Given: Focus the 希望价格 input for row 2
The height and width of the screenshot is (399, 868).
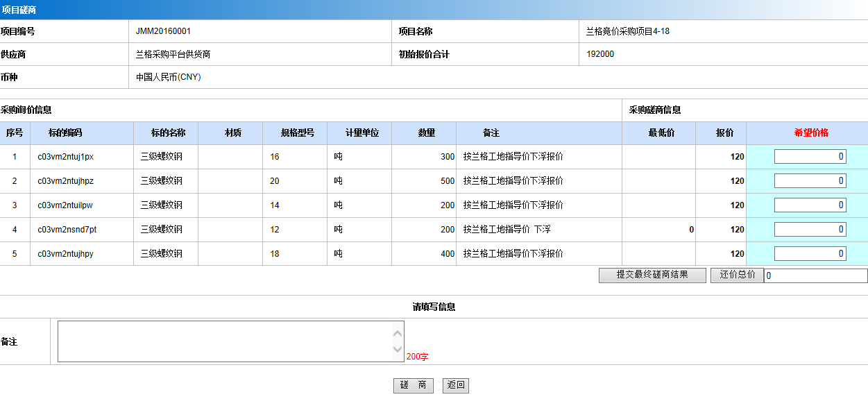Looking at the screenshot, I should [810, 181].
